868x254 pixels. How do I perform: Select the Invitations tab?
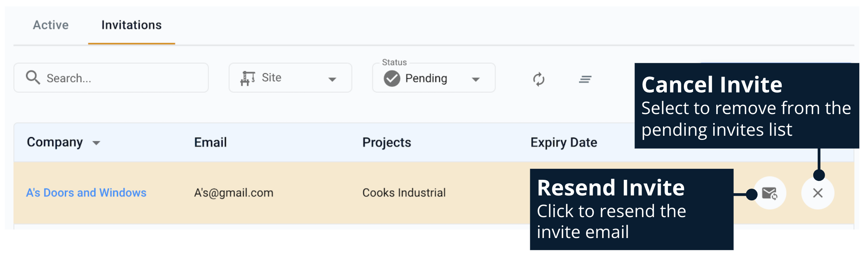(x=131, y=25)
